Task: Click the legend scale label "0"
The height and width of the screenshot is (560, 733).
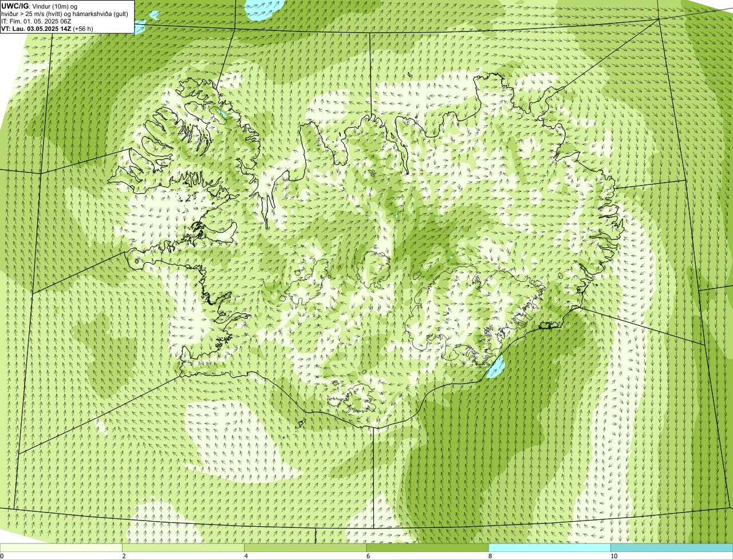Action: coord(2,556)
